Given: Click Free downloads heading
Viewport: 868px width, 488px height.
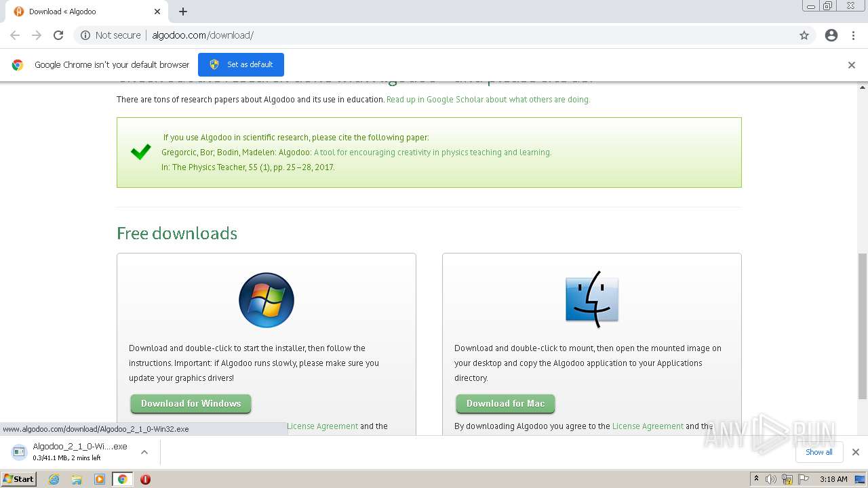Looking at the screenshot, I should pyautogui.click(x=177, y=233).
